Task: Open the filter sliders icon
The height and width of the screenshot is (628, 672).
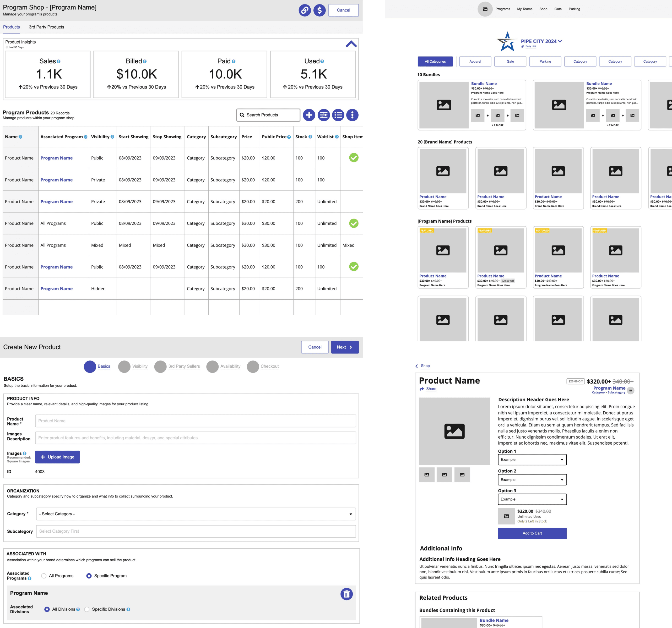Action: (323, 115)
